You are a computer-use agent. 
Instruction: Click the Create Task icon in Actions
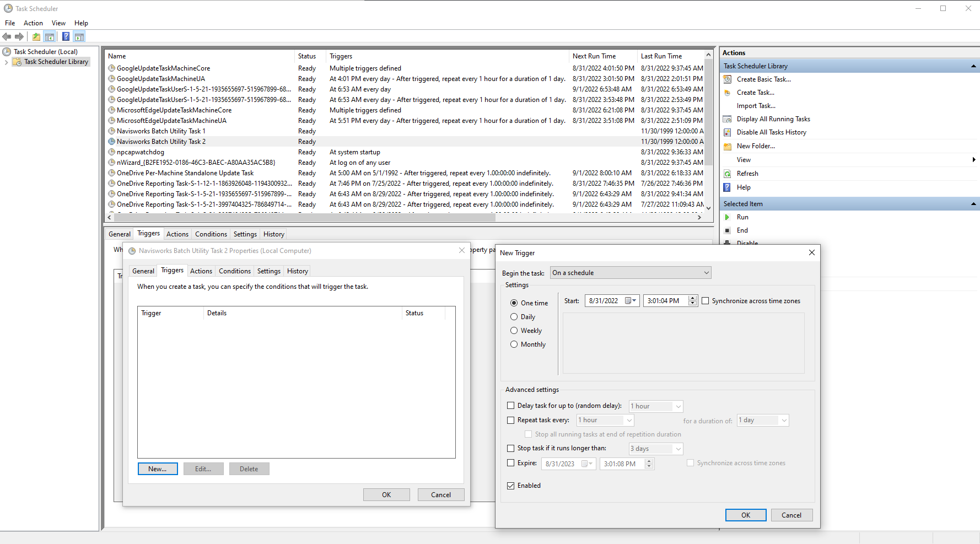pyautogui.click(x=728, y=93)
